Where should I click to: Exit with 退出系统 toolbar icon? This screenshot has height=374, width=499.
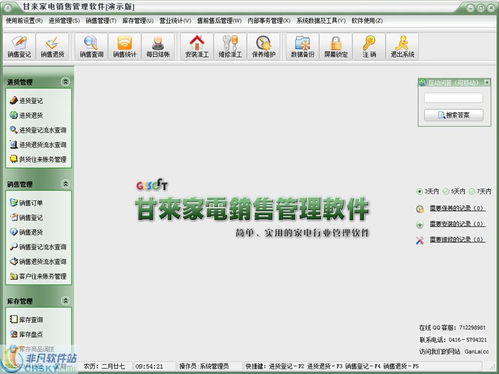click(x=402, y=46)
